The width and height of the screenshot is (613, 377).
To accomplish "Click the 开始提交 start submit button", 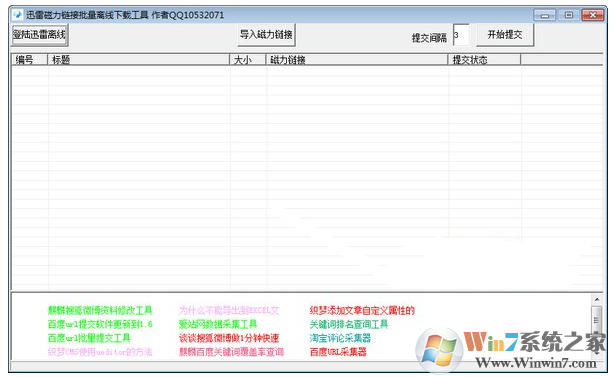I will coord(505,35).
